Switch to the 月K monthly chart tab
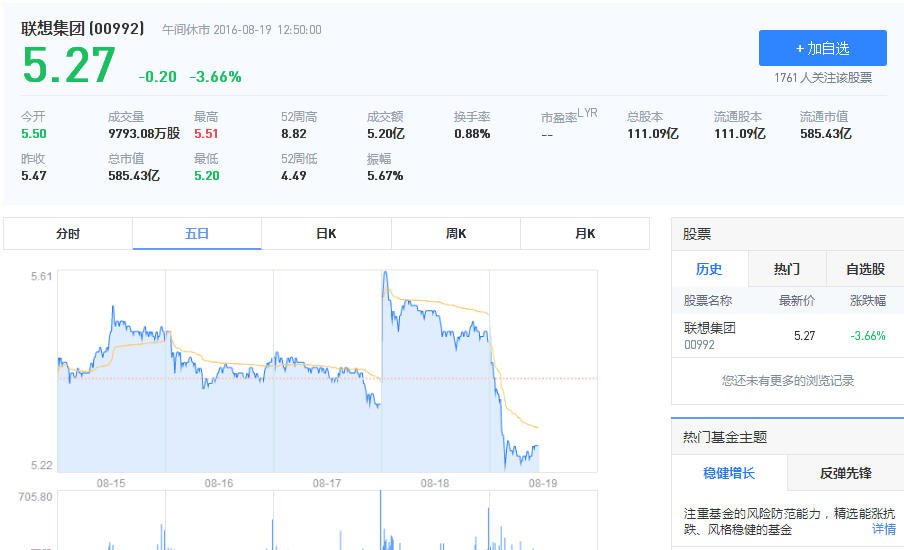The height and width of the screenshot is (550, 904). coord(585,234)
